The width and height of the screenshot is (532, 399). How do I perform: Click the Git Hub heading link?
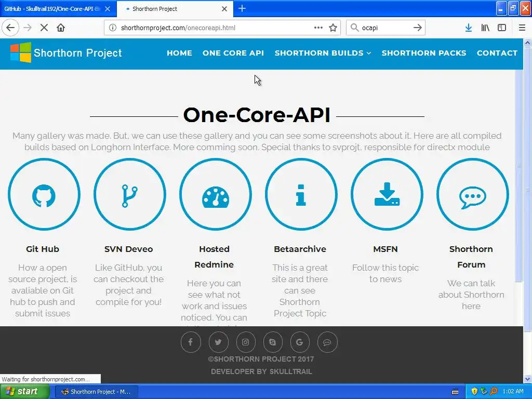pos(43,249)
